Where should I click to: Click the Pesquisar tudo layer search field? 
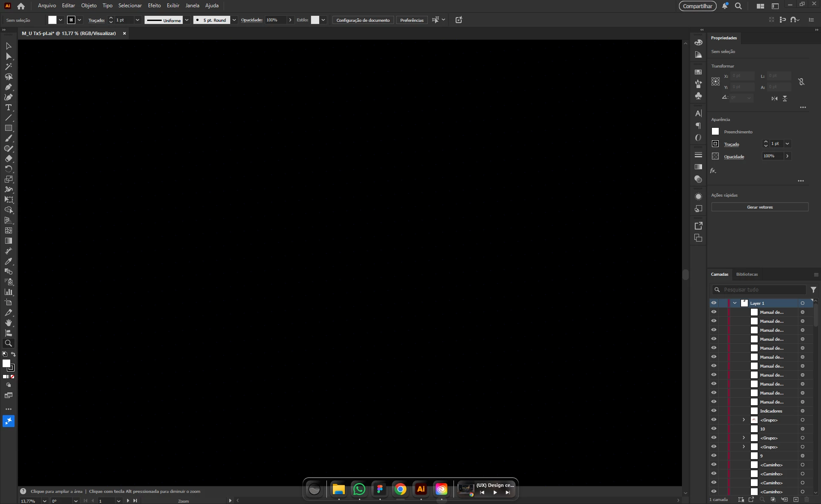pyautogui.click(x=759, y=290)
